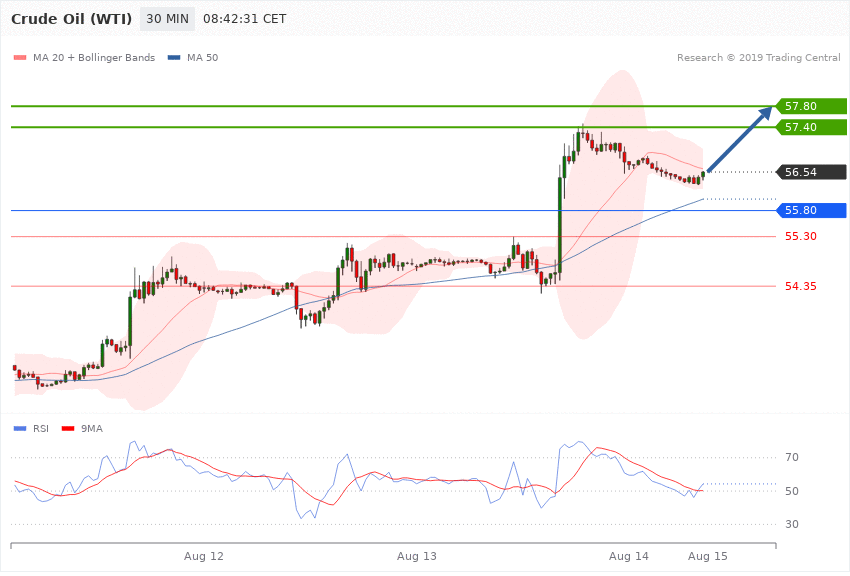Click the 56.54 current price tag
Image resolution: width=850 pixels, height=576 pixels.
coord(811,172)
